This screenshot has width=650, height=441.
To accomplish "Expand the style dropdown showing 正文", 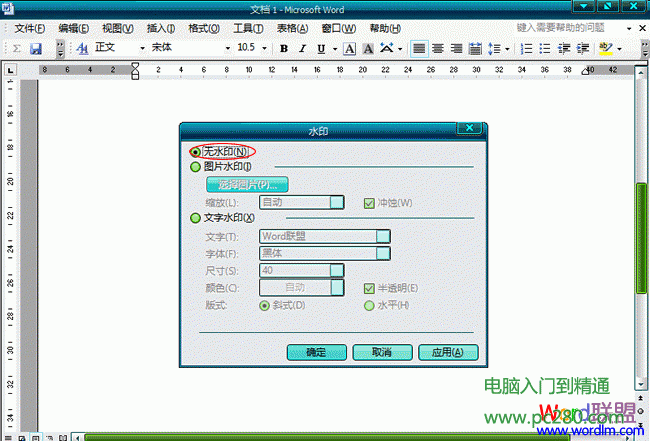I will click(x=142, y=48).
